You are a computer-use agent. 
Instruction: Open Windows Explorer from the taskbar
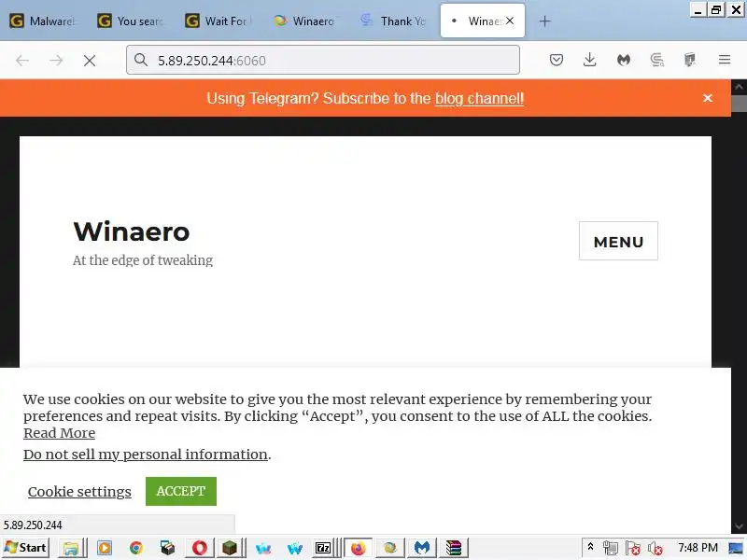[x=71, y=548]
